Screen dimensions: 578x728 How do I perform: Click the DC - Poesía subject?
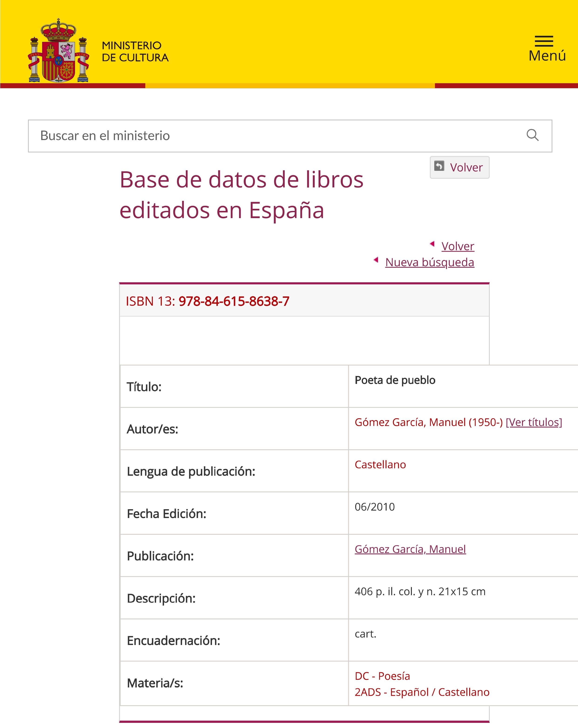coord(382,676)
